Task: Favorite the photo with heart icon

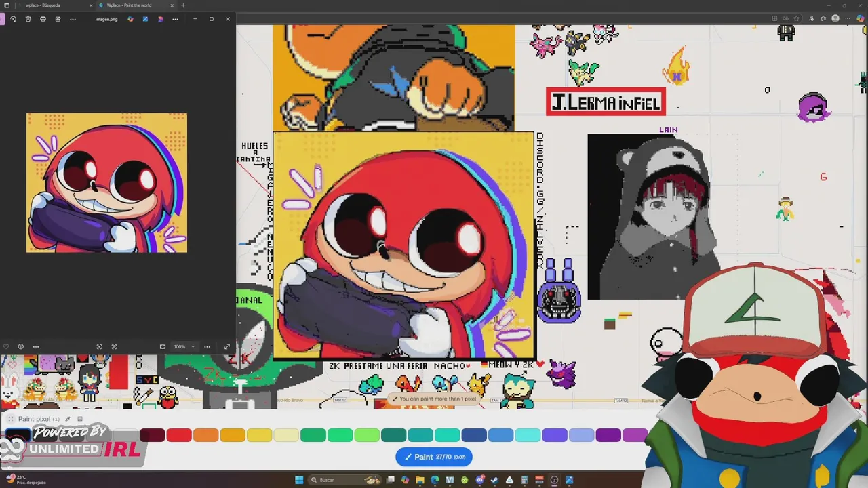Action: (6, 346)
